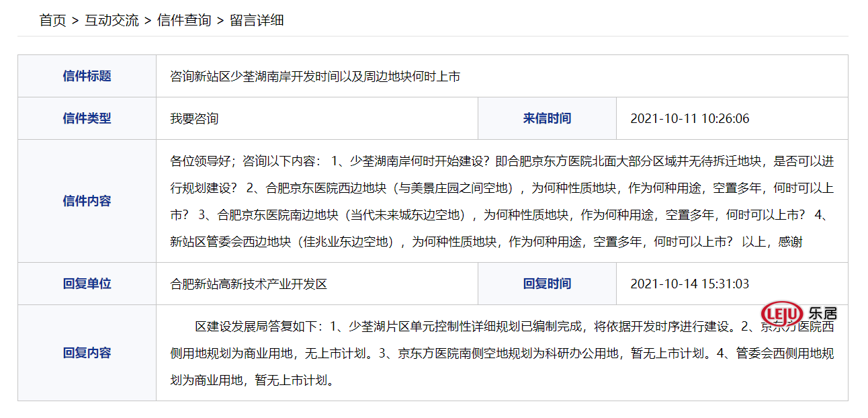Click reply line starting 划为商业用地
This screenshot has height=418, width=868.
(253, 380)
